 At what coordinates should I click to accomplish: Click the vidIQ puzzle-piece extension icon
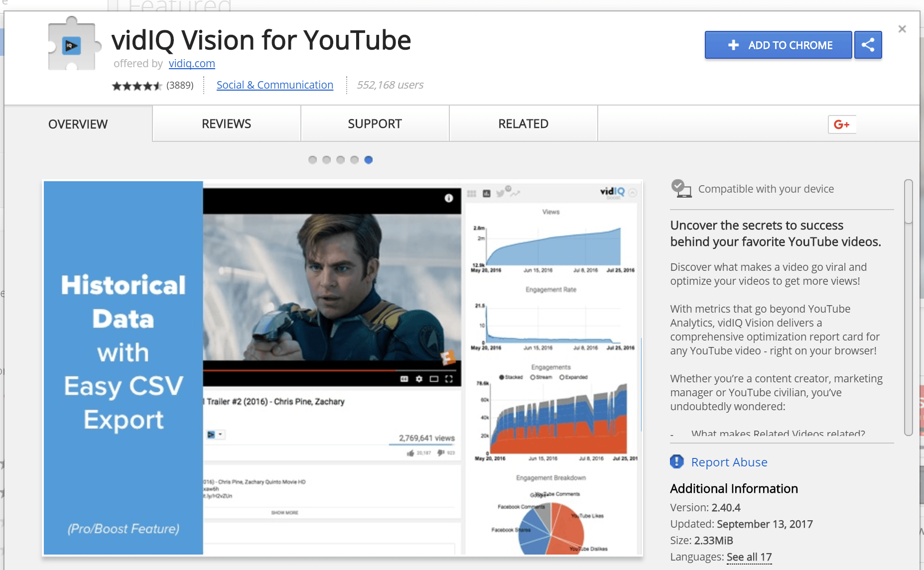[x=74, y=44]
